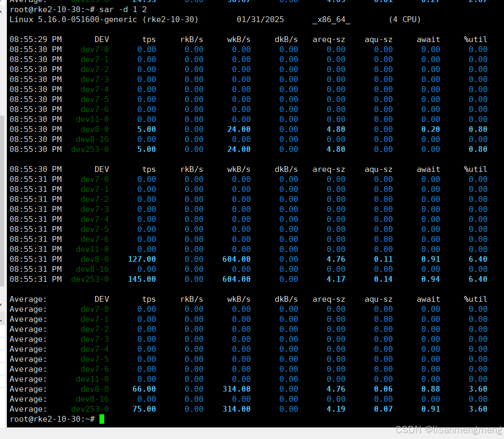
Task: Click "dev8-0" in the Average block
Action: (x=95, y=389)
